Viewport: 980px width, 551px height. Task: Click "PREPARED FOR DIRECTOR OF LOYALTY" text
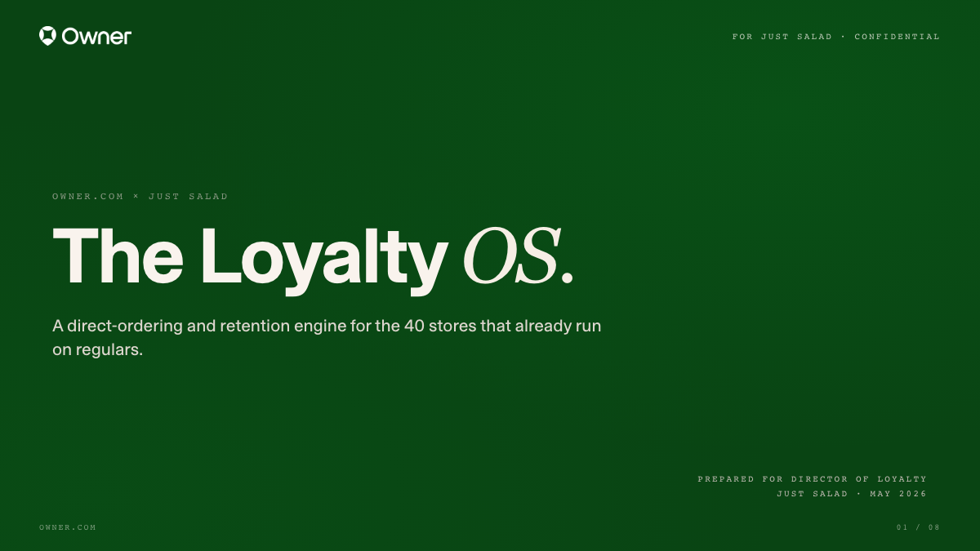click(x=813, y=479)
